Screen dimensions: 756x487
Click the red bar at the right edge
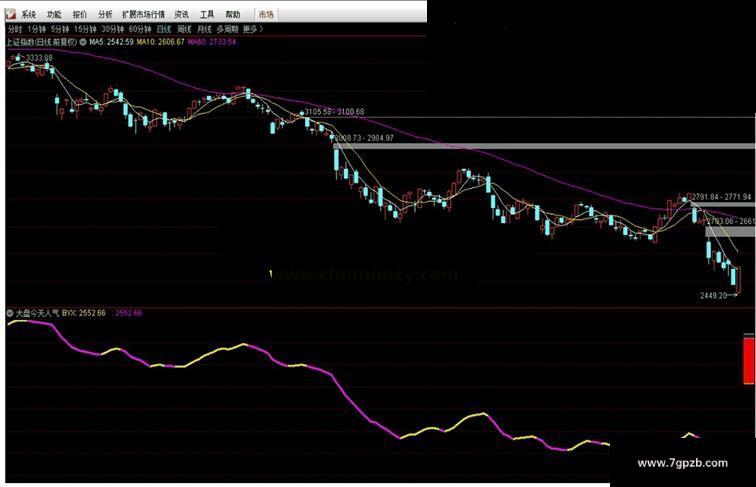pos(749,361)
